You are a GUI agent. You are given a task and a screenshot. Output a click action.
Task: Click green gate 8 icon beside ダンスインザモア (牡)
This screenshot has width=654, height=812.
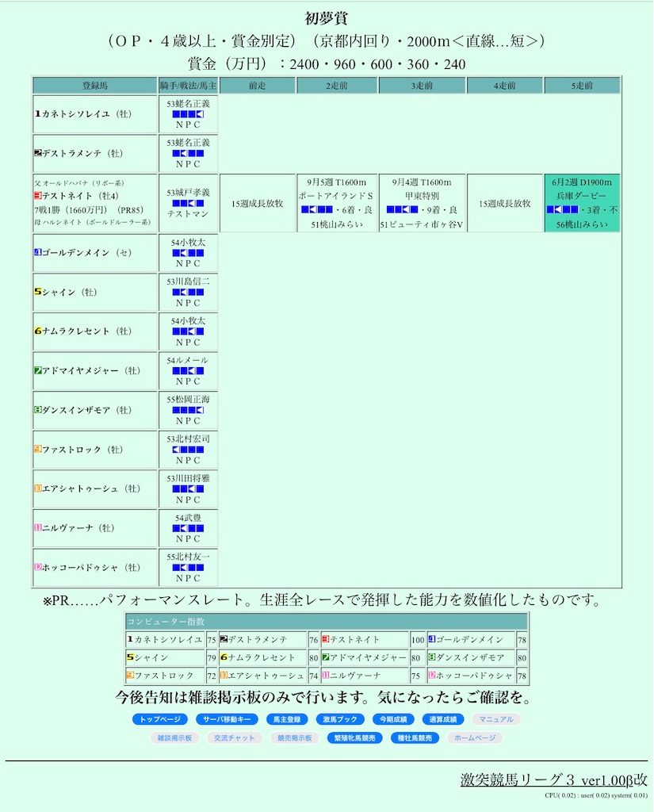[x=38, y=410]
